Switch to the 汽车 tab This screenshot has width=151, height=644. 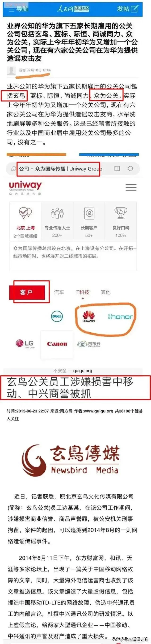59,292
